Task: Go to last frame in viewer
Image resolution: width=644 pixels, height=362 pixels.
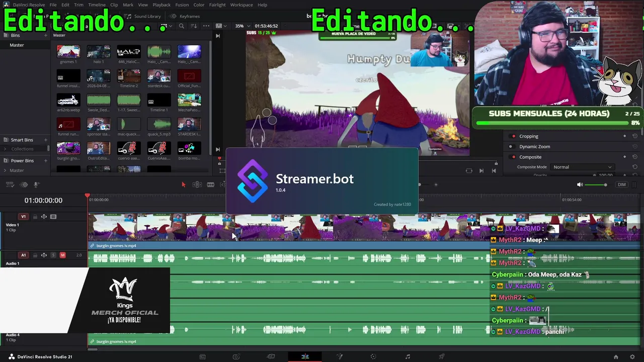Action: (494, 170)
